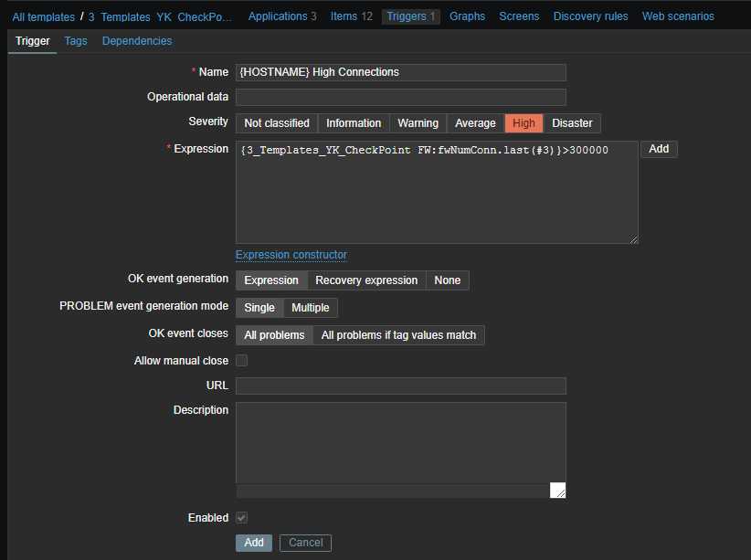The height and width of the screenshot is (560, 751).
Task: Click the Expression area resize handle
Action: tap(633, 239)
